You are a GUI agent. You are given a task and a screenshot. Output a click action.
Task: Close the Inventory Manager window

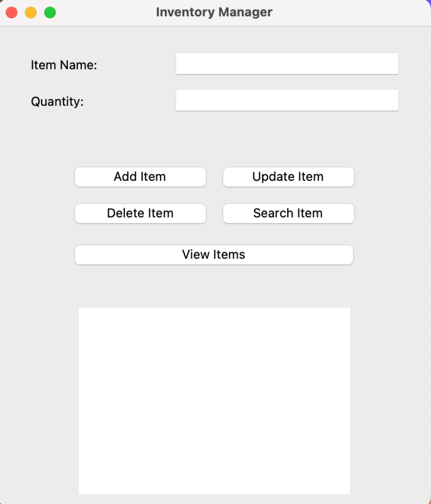11,12
